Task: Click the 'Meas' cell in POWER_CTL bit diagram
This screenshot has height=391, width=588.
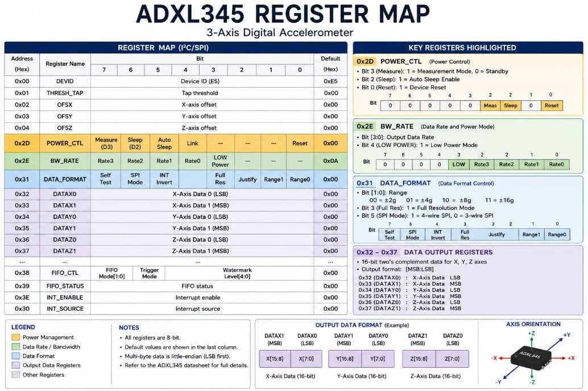Action: (490, 105)
